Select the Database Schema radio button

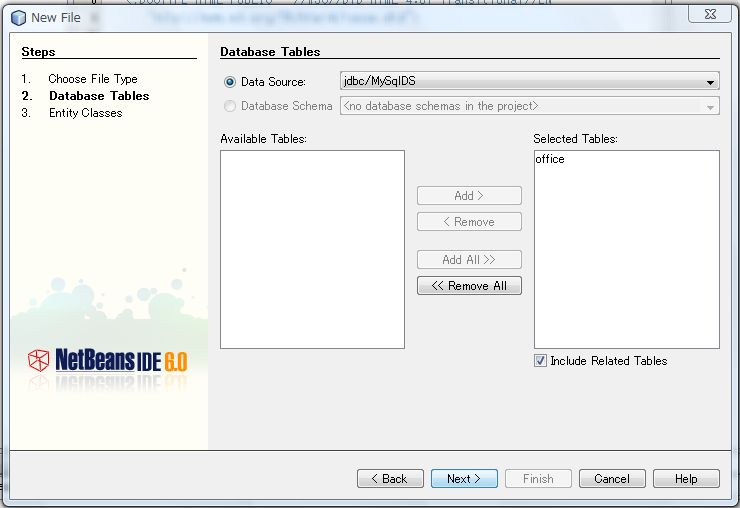230,106
